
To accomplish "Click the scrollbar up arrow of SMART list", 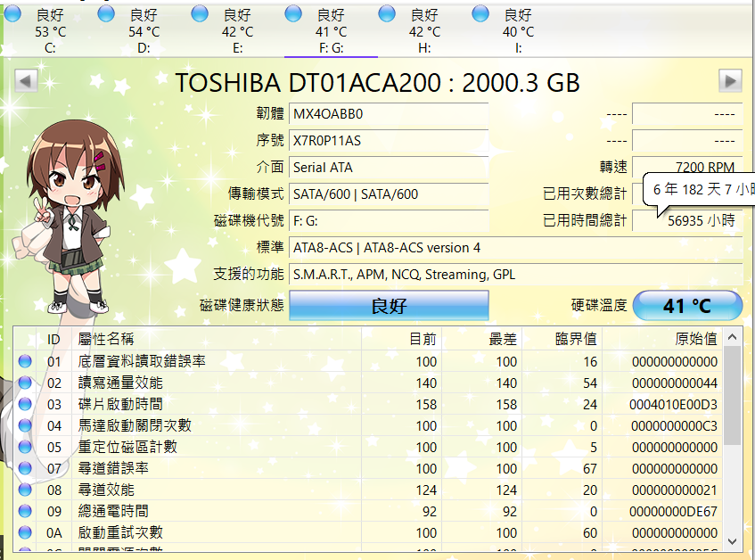I will (x=733, y=337).
